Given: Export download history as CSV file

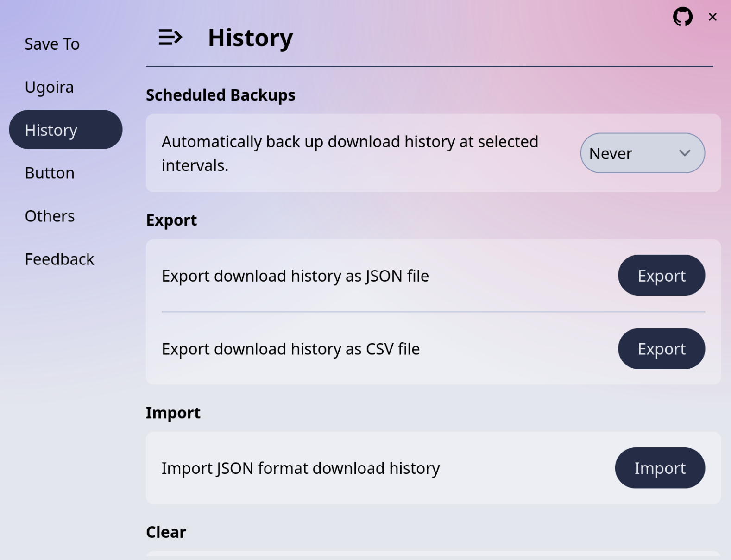Looking at the screenshot, I should pos(662,349).
